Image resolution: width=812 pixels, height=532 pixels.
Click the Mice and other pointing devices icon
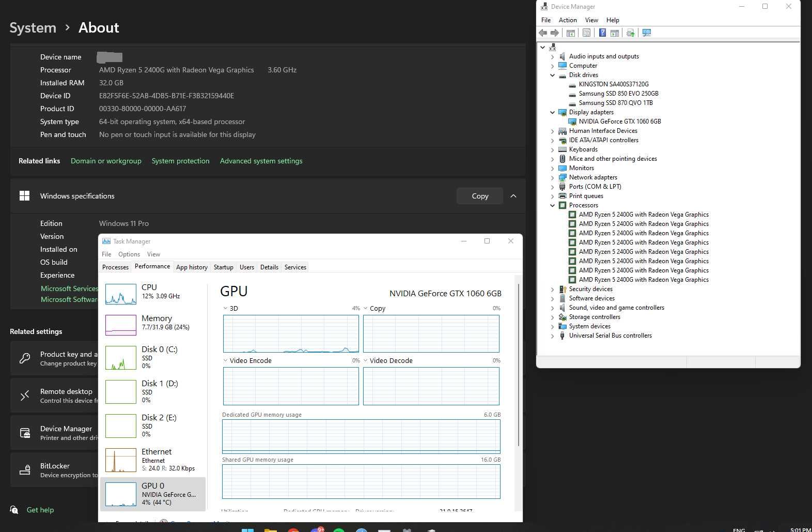[563, 159]
